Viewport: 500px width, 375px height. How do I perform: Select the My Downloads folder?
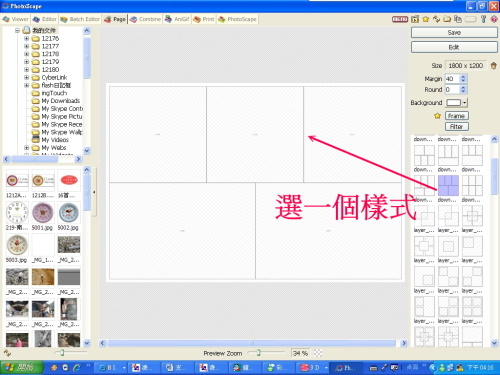click(x=60, y=101)
